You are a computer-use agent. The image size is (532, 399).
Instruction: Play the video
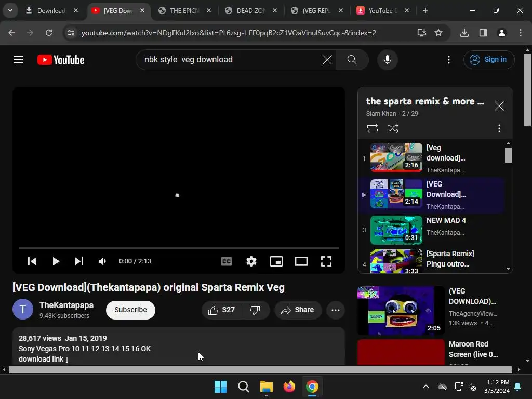click(x=56, y=261)
